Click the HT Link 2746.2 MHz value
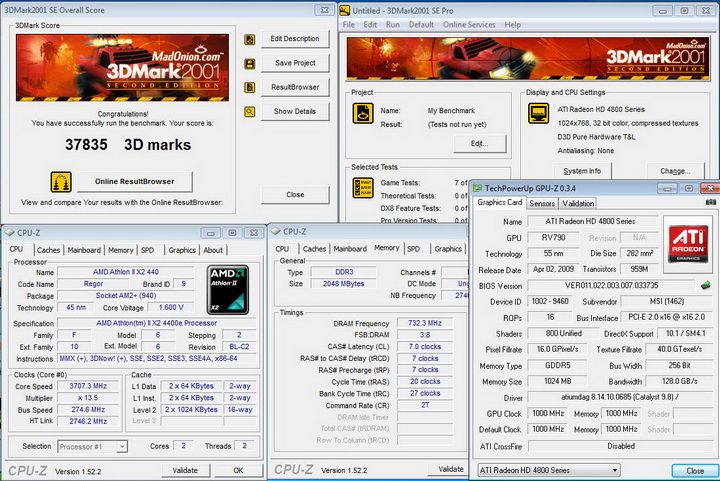 pos(88,421)
